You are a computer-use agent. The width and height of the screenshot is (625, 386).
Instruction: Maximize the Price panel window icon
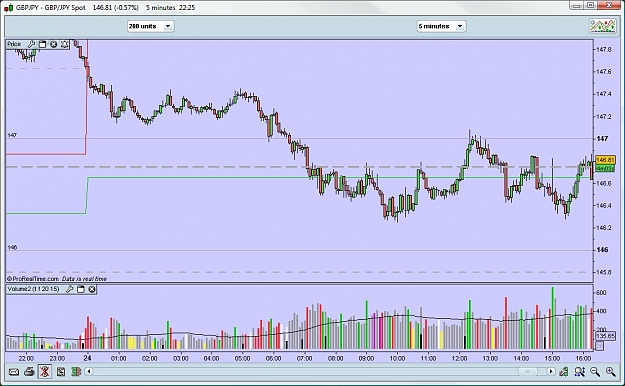tap(43, 44)
